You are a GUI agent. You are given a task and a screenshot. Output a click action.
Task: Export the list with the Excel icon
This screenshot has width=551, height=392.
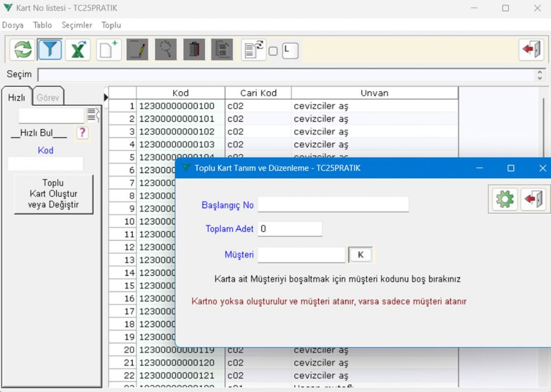[78, 50]
